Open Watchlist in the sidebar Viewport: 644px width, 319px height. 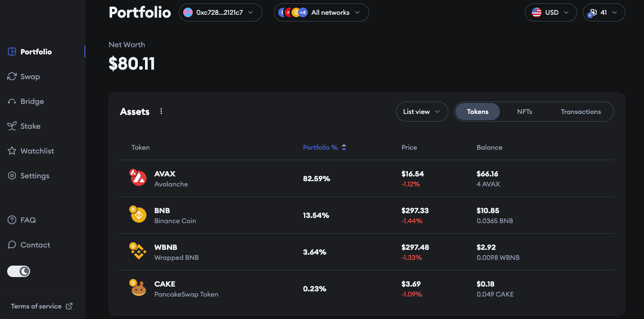click(37, 151)
